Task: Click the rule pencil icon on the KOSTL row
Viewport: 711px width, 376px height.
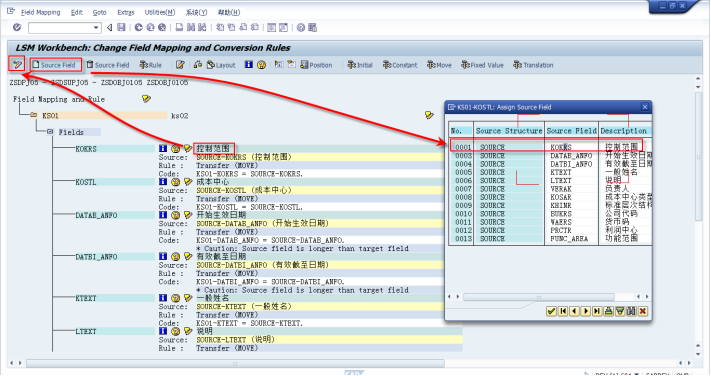Action: 188,182
